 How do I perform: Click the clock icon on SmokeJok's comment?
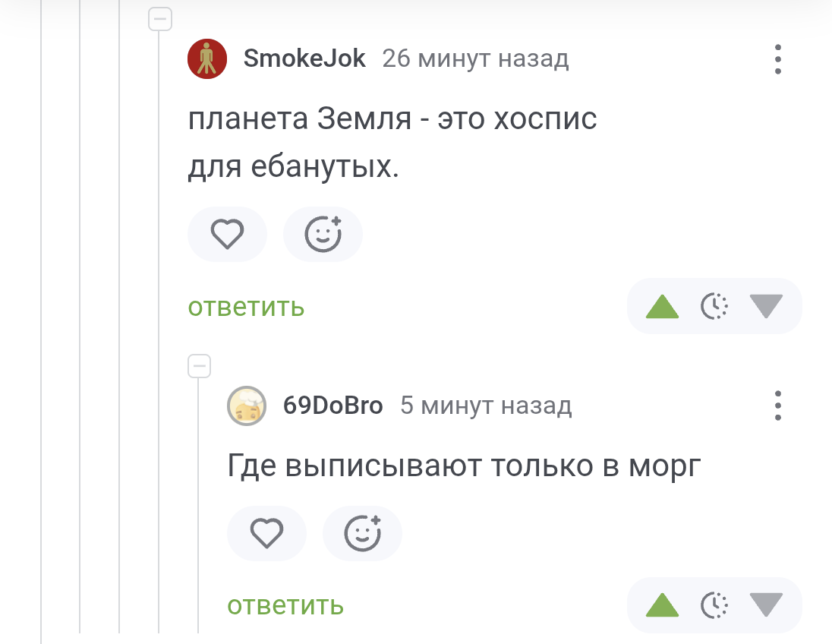[714, 306]
